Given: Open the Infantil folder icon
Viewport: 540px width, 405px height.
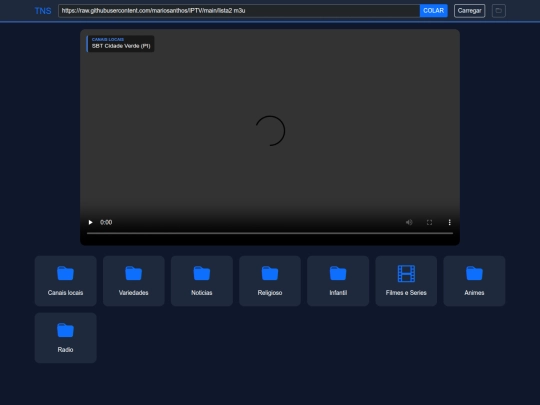Looking at the screenshot, I should pyautogui.click(x=338, y=273).
